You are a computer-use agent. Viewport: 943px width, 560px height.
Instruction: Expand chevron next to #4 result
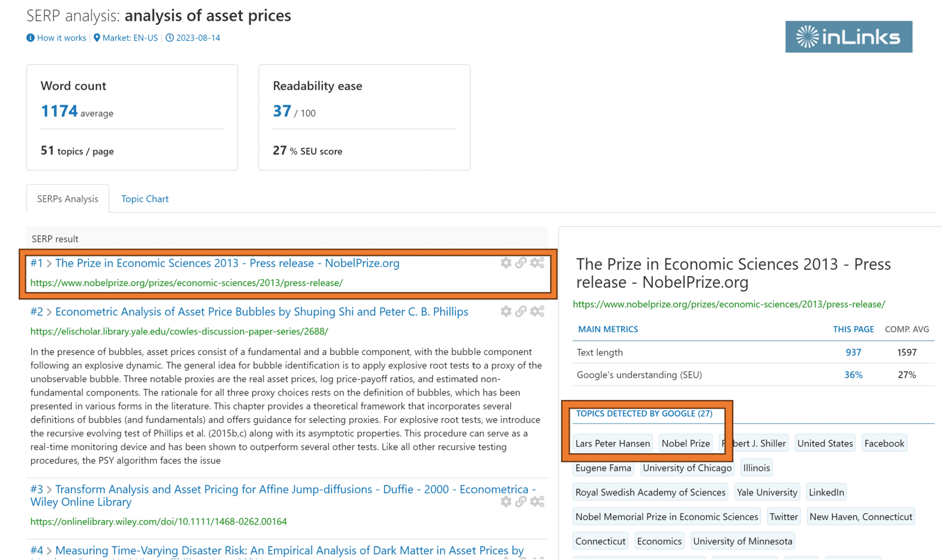(x=49, y=551)
